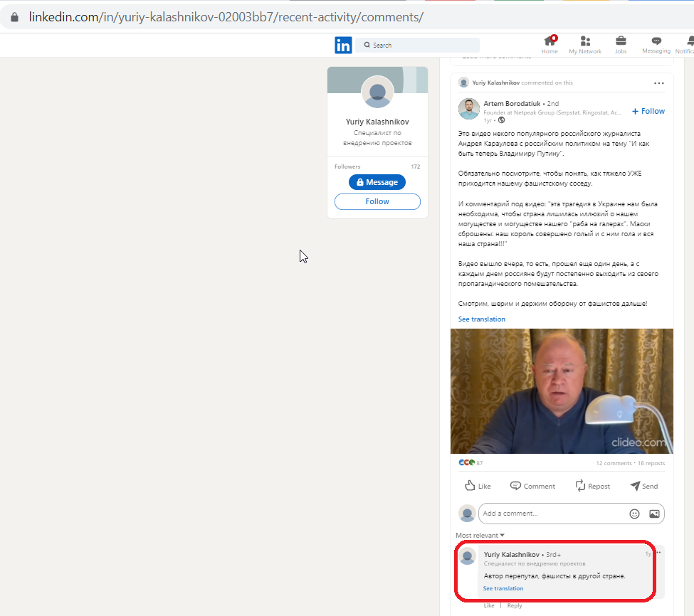The width and height of the screenshot is (694, 616).
Task: Click See translation under the post text
Action: coord(482,319)
